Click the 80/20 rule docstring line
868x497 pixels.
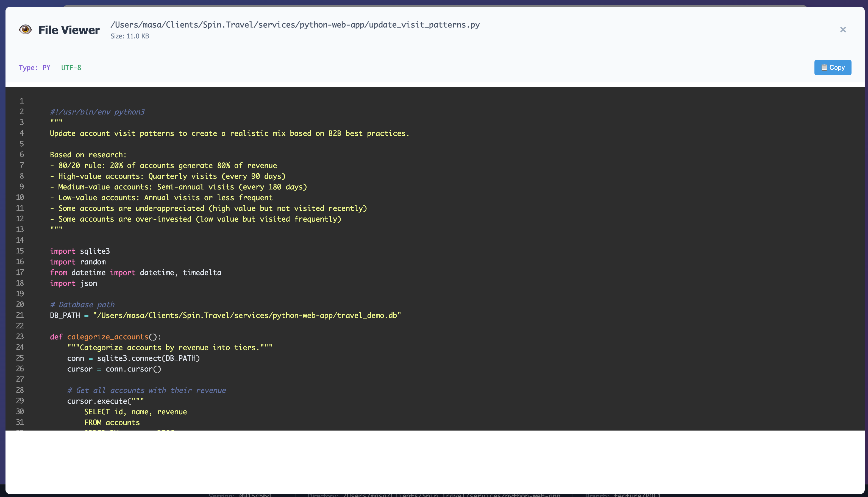tap(163, 166)
